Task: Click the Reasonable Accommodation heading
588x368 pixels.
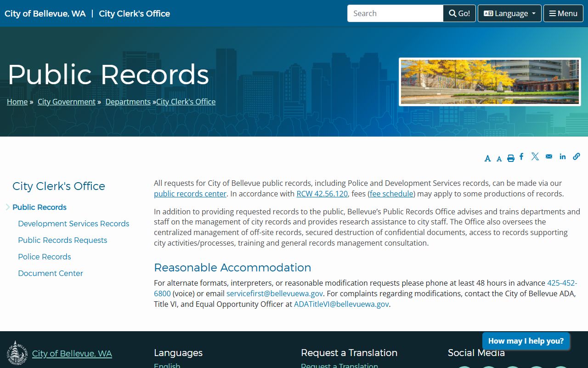Action: click(x=232, y=267)
